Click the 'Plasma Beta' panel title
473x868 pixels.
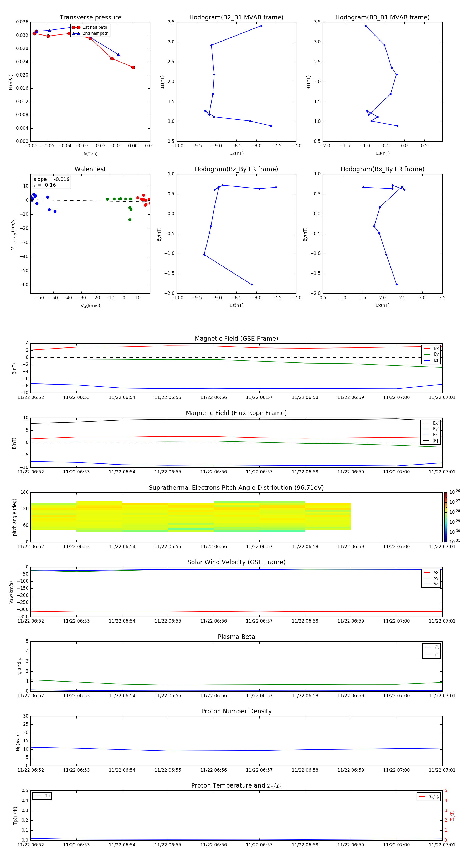click(236, 637)
